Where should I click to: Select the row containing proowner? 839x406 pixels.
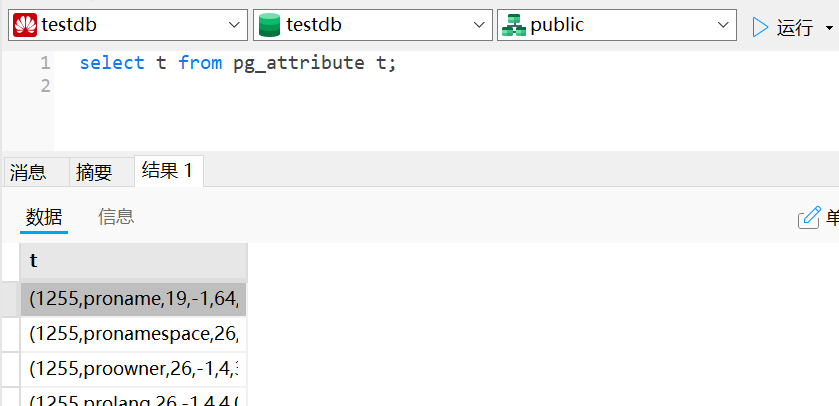point(137,369)
